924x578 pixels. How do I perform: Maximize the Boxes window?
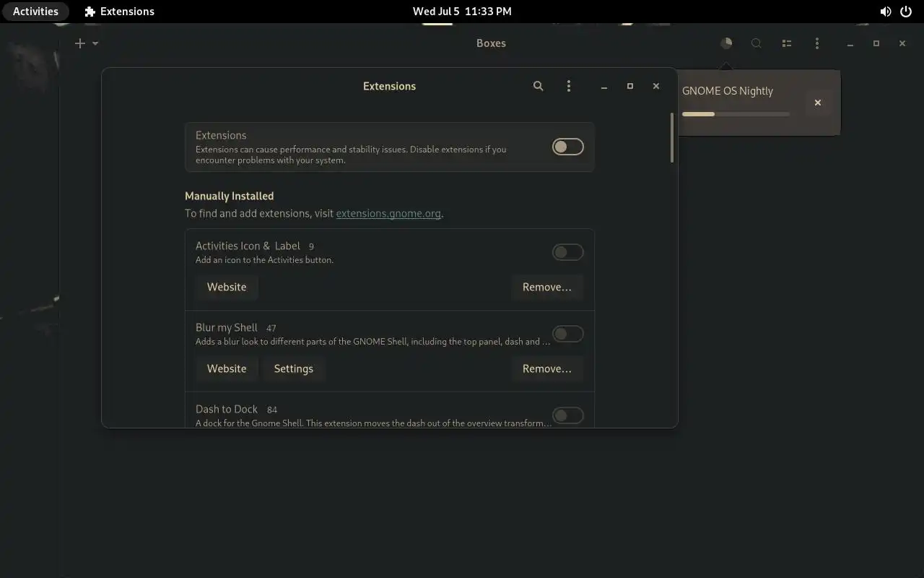click(876, 43)
